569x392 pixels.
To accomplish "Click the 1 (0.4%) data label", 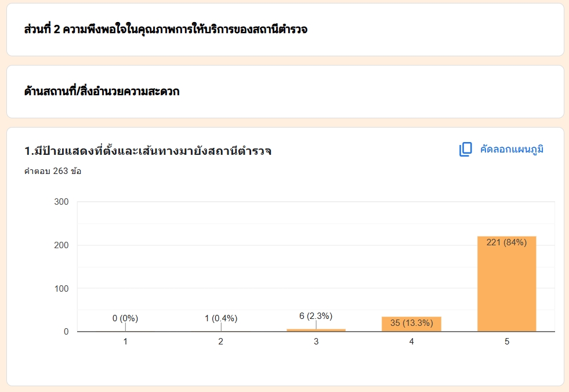I will (221, 318).
